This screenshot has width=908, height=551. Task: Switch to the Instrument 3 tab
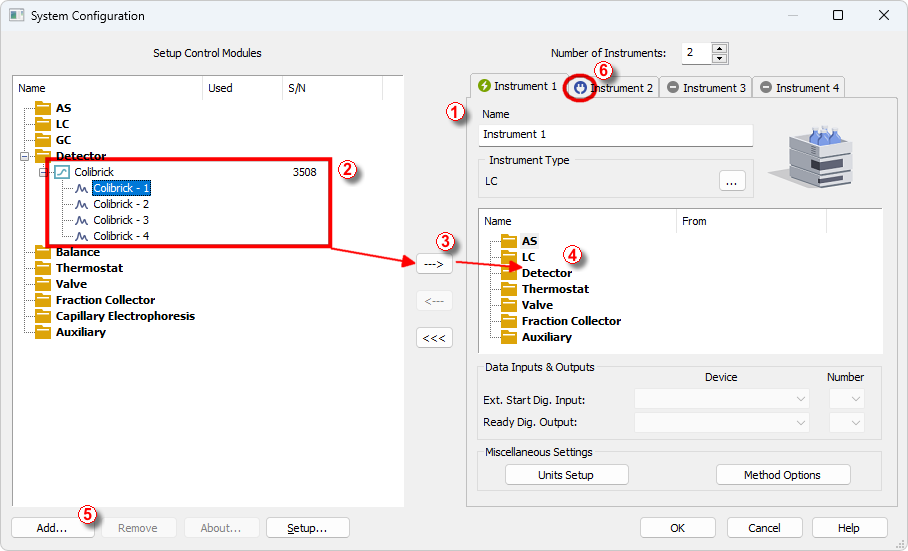[706, 87]
